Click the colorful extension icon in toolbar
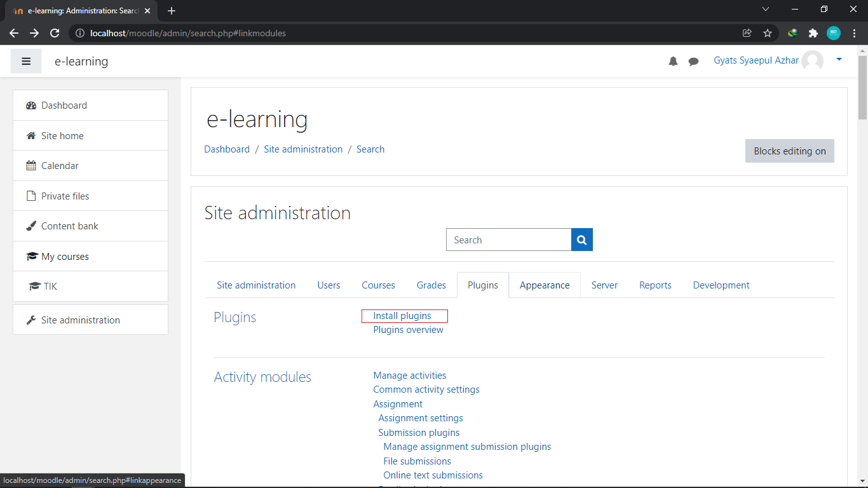 pyautogui.click(x=792, y=33)
